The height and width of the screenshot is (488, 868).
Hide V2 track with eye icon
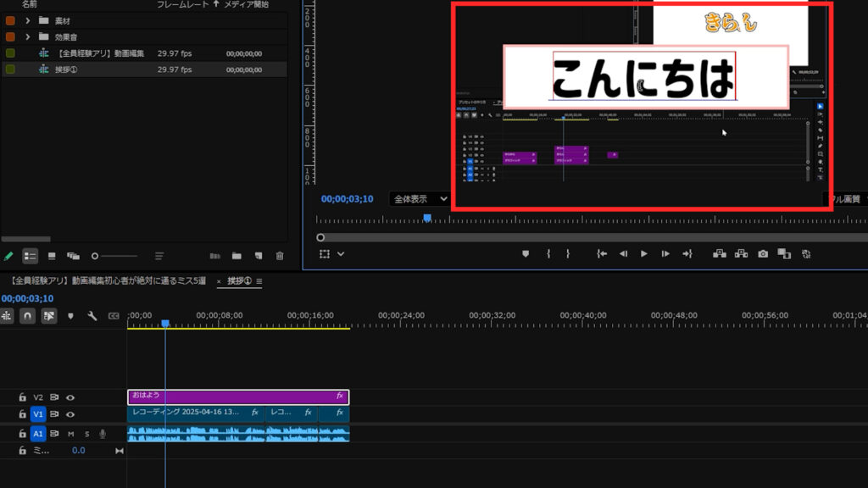70,396
